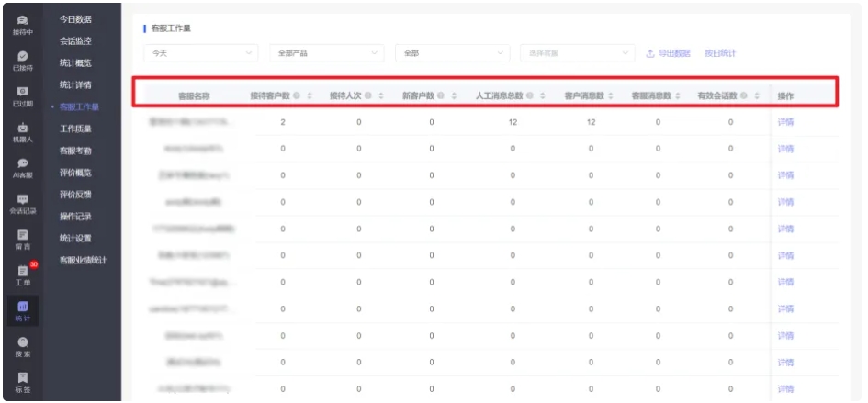Click the 导出数据 export button
The image size is (868, 403).
[669, 53]
